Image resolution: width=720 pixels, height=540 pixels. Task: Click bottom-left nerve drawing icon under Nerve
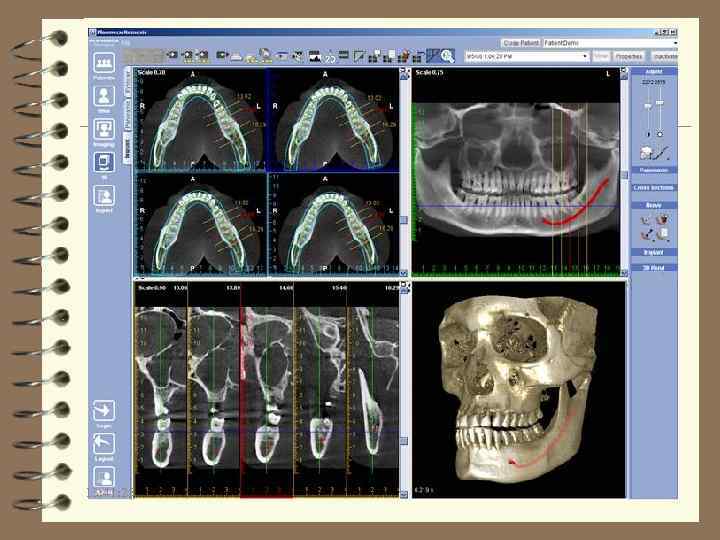[647, 235]
